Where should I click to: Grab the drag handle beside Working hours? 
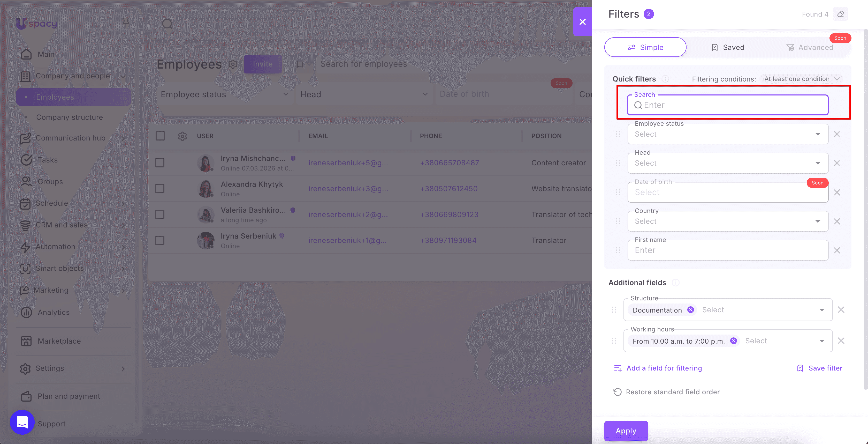coord(614,341)
